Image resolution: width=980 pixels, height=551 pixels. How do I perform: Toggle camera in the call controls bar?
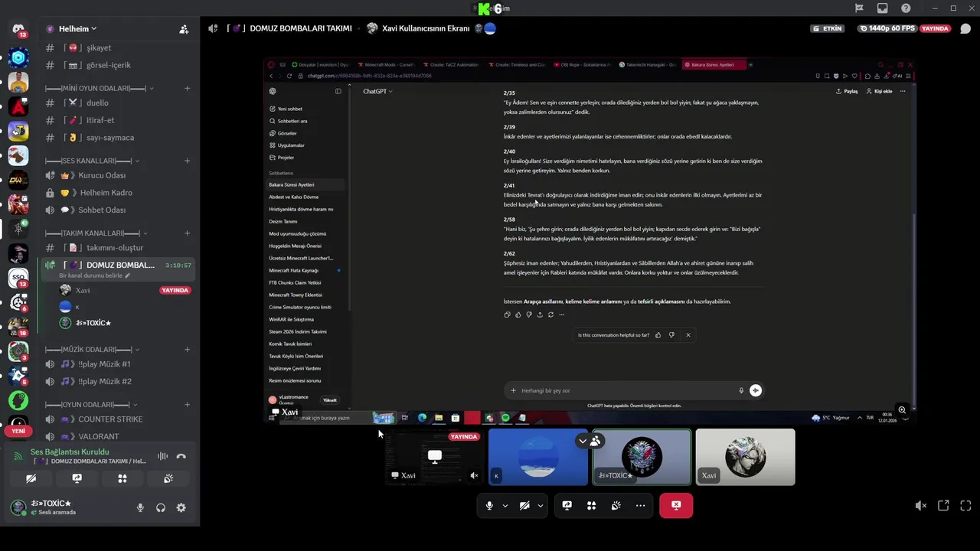pyautogui.click(x=524, y=505)
